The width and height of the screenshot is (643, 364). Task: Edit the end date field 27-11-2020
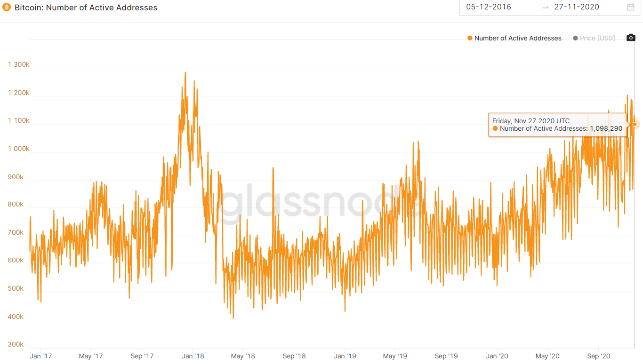click(577, 7)
